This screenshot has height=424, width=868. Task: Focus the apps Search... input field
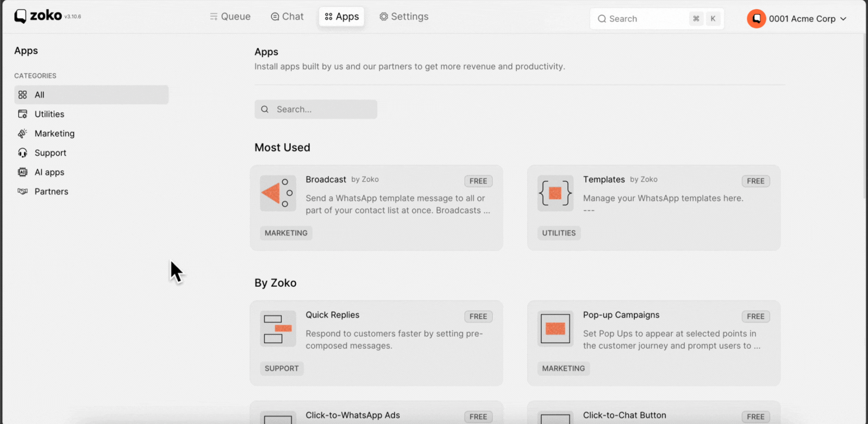(x=316, y=109)
